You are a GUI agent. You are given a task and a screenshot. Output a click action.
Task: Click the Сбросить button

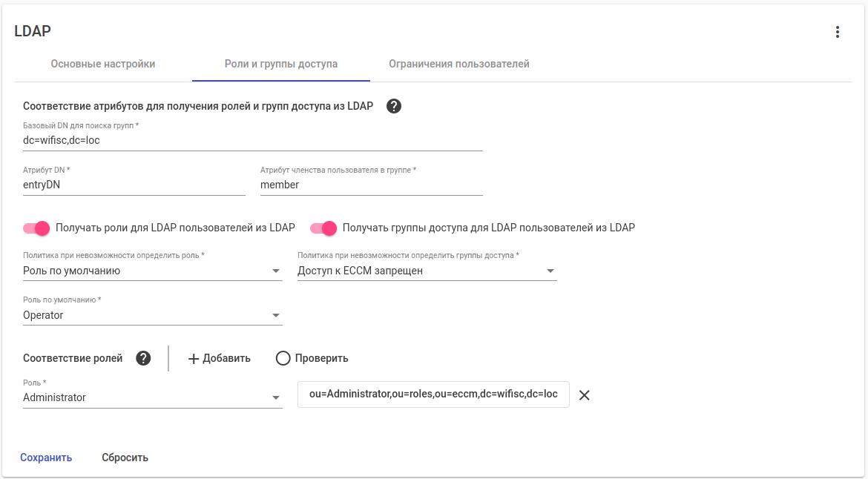[x=125, y=457]
